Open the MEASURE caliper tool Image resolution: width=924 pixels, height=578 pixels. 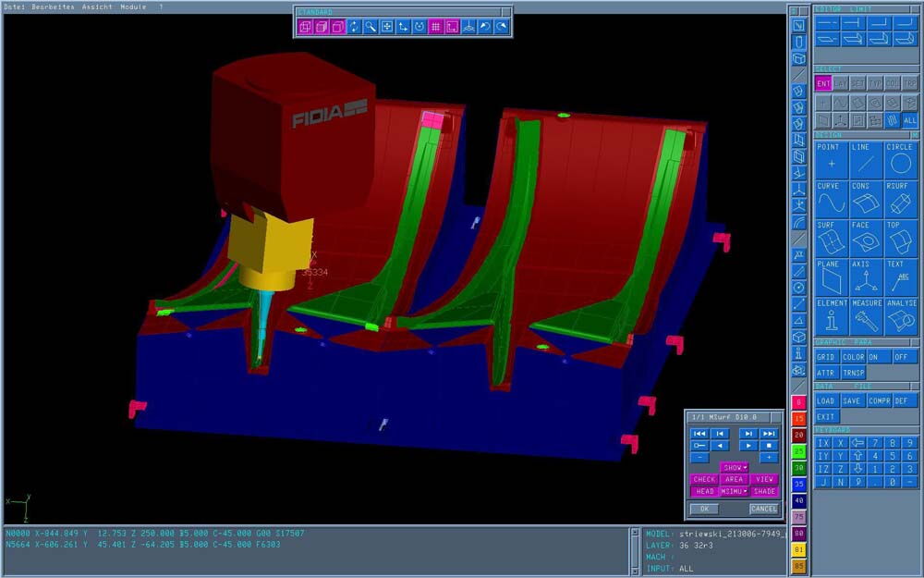point(866,316)
